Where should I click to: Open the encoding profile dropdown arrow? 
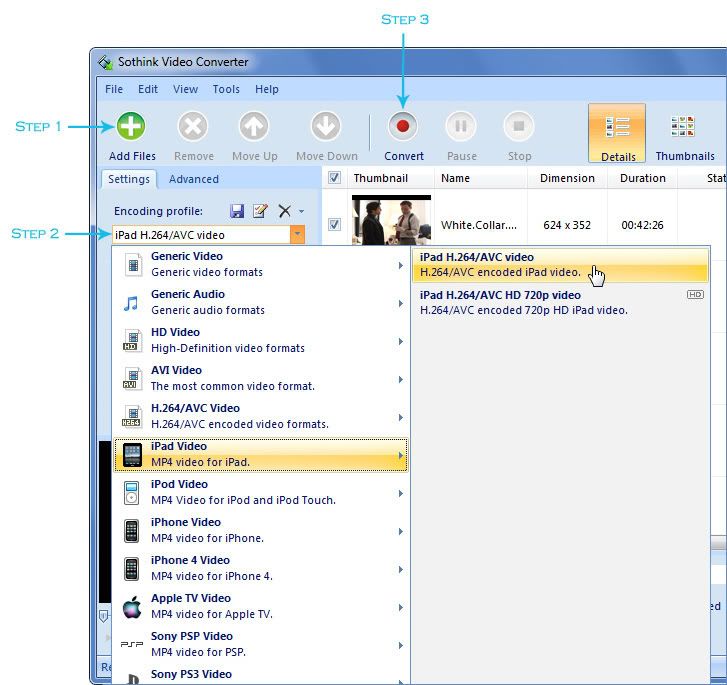point(297,235)
